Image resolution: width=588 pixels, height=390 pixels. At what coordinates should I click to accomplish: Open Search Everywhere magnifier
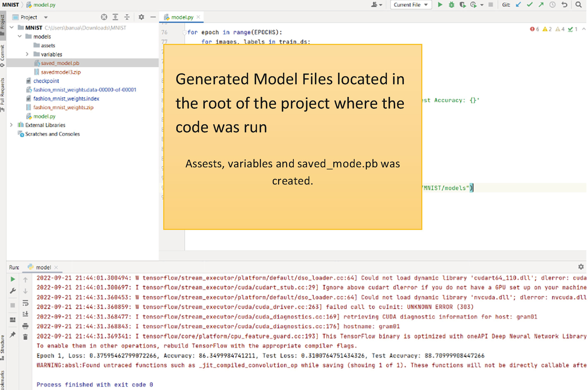coord(578,5)
